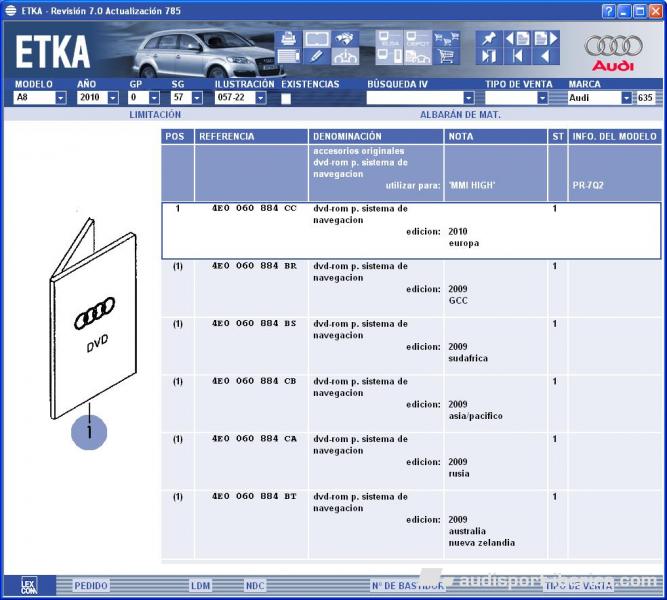The image size is (667, 600).
Task: Click the depot warehouse house icon
Action: coord(417,56)
